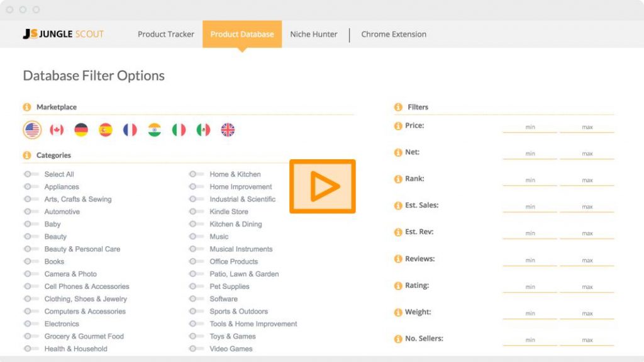Click the Est. Sales info icon
Viewport: 644px width, 362px height.
pyautogui.click(x=398, y=206)
